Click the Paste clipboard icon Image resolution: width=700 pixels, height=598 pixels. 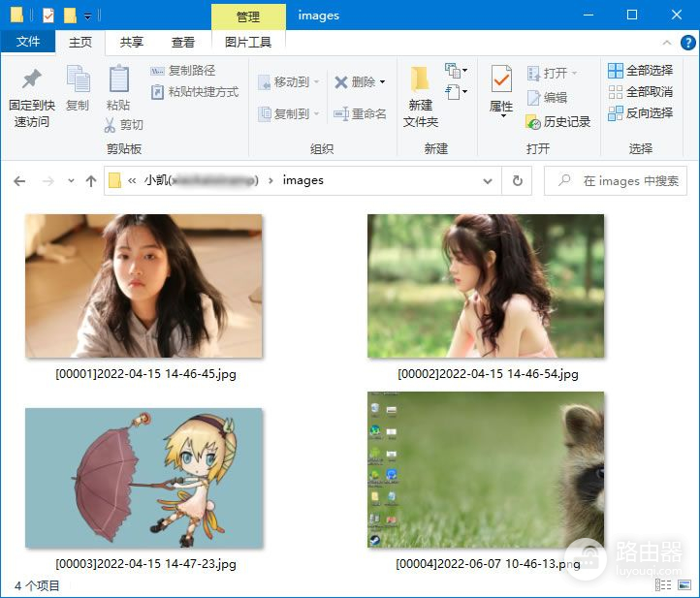(x=118, y=81)
